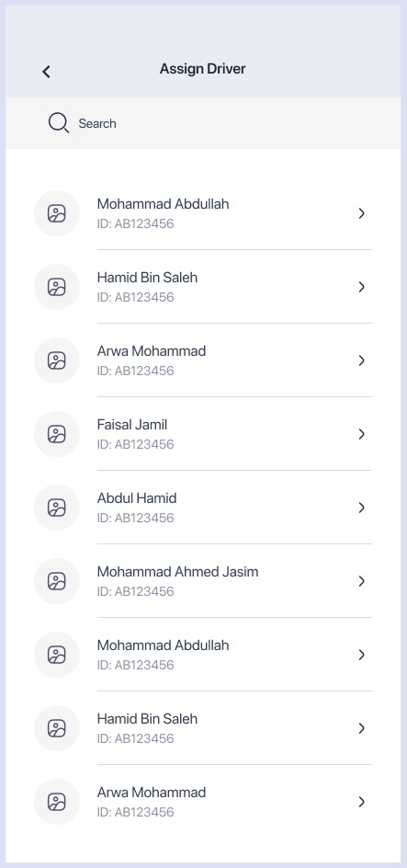Tap Mohammad Ahmed Jasim's avatar placeholder icon
This screenshot has height=868, width=407.
(x=56, y=581)
